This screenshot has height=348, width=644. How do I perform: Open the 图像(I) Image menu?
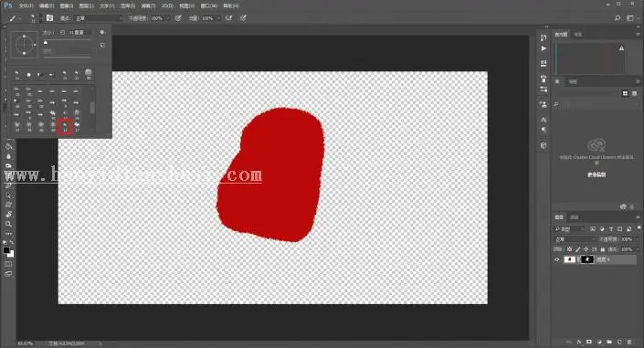click(66, 6)
